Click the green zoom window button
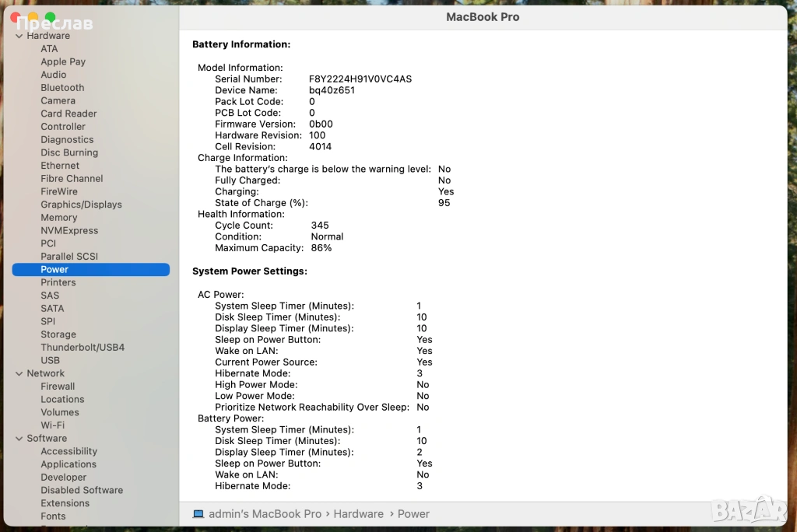797x532 pixels. click(x=50, y=17)
